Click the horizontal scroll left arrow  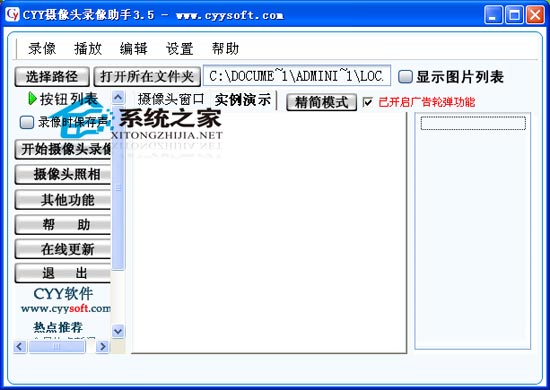[20, 347]
